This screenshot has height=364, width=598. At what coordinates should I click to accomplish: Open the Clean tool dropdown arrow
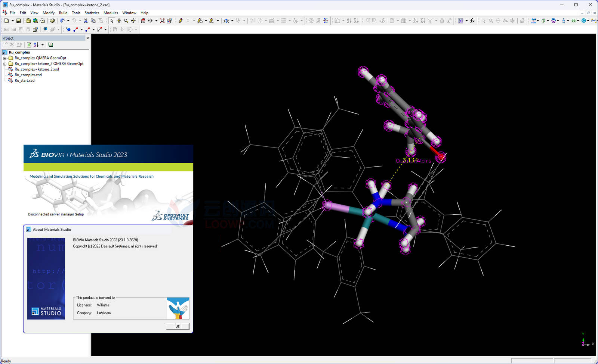(232, 21)
